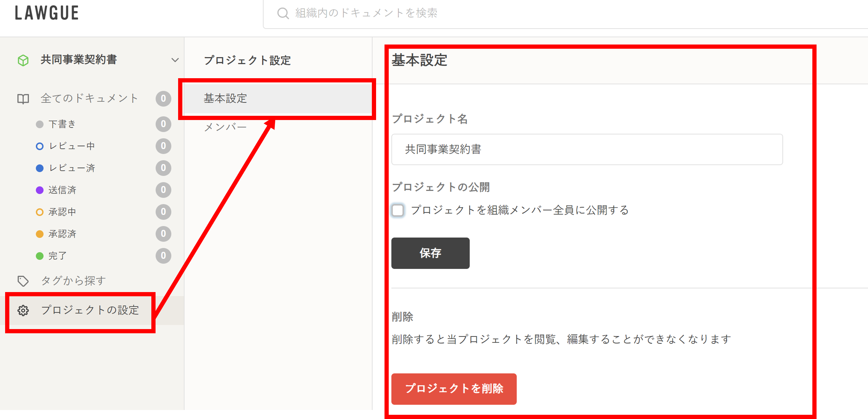868x419 pixels.
Task: Click the search magnifier icon
Action: click(x=283, y=14)
